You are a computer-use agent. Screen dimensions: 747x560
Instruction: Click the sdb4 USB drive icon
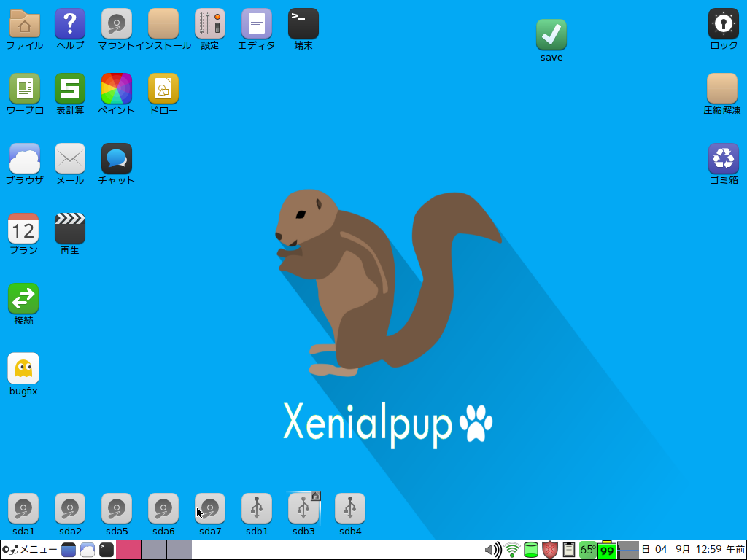(x=350, y=508)
